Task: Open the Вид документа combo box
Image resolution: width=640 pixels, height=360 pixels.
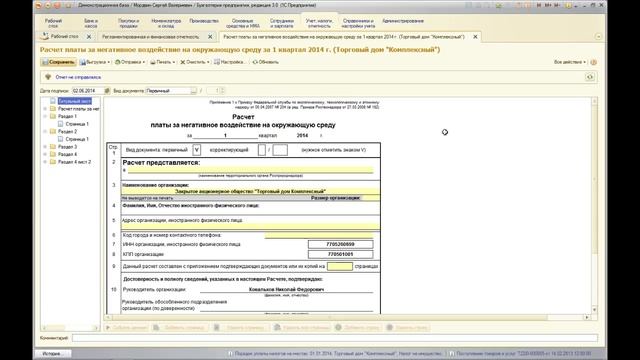Action: tap(193, 91)
